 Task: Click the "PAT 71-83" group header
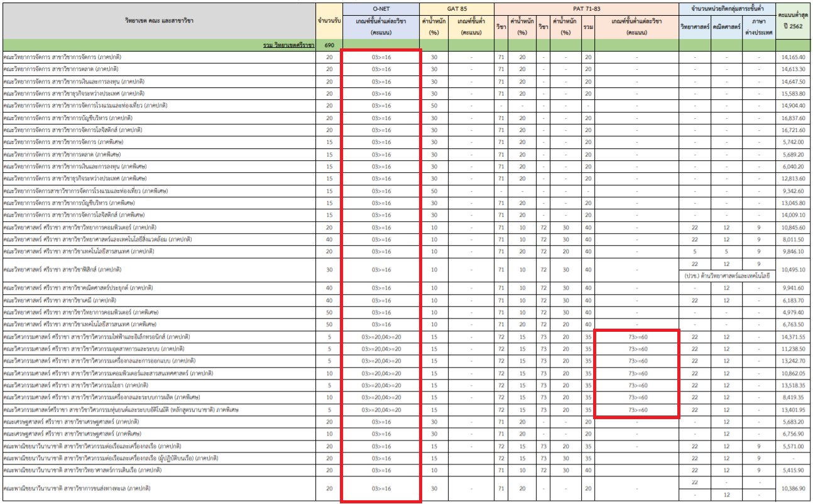(586, 9)
